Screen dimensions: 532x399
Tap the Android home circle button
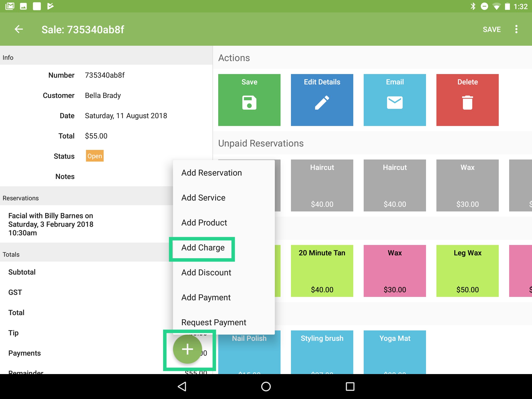(266, 386)
